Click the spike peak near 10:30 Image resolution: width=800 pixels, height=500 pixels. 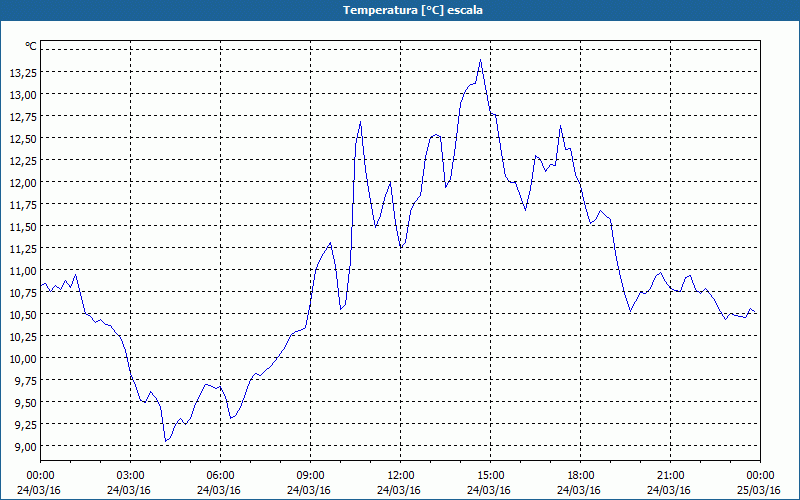(360, 121)
